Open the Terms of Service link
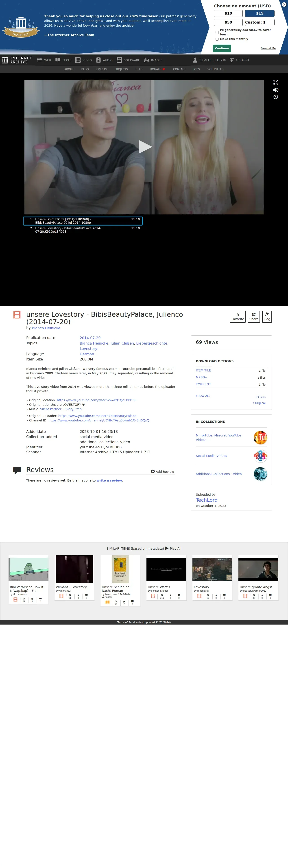This screenshot has width=288, height=868. pyautogui.click(x=144, y=622)
